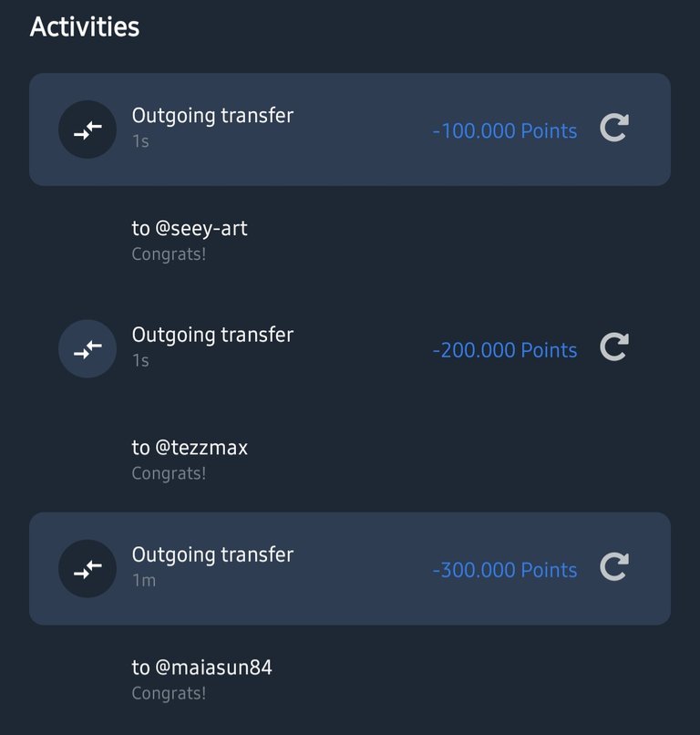Collapse the first Outgoing transfer card
The height and width of the screenshot is (735, 700).
(350, 129)
